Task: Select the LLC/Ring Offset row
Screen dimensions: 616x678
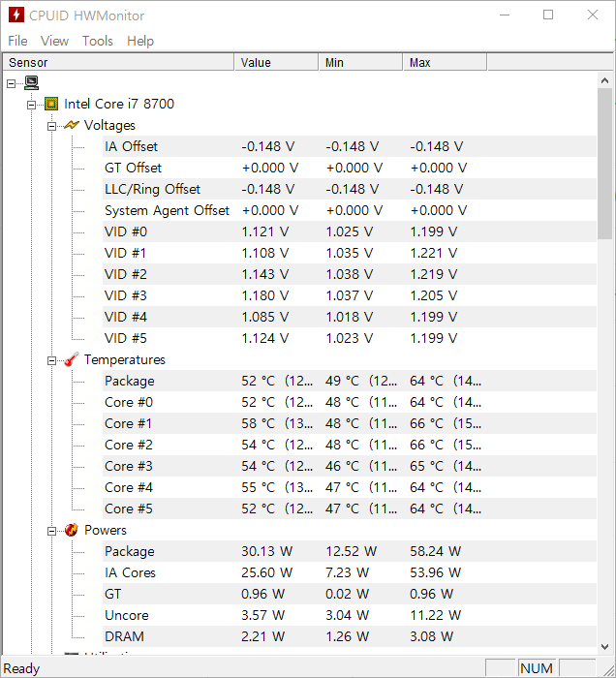Action: 350,189
